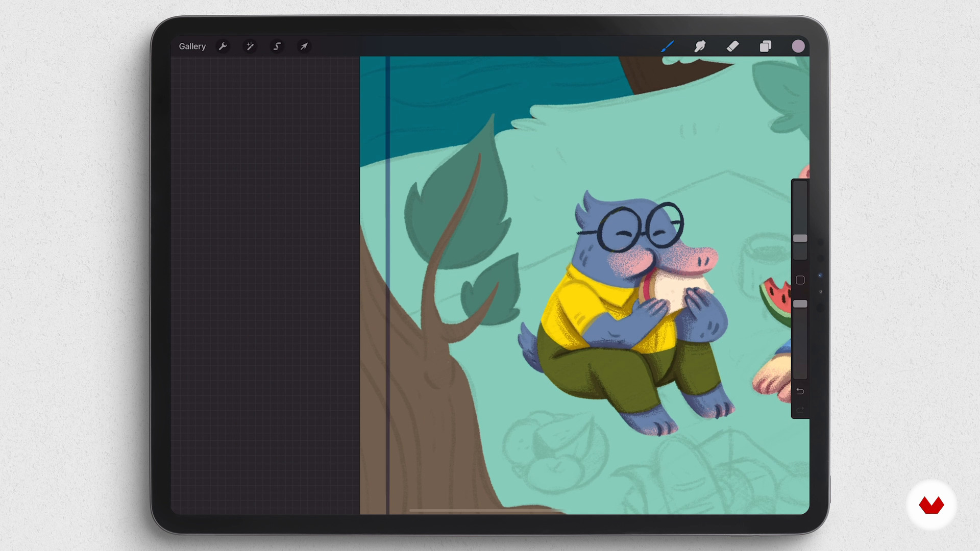Tap the Redo arrow

800,410
